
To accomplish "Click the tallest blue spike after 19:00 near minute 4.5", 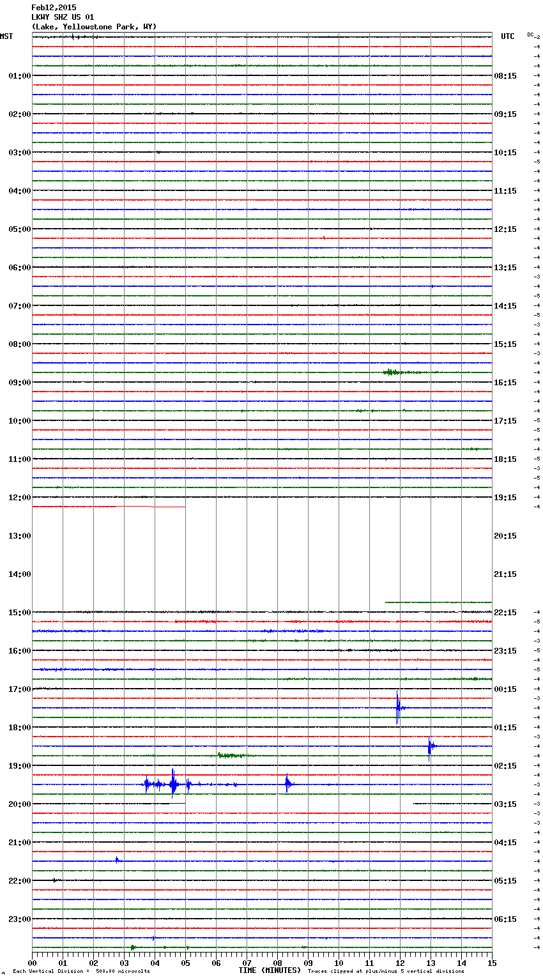I will click(172, 784).
